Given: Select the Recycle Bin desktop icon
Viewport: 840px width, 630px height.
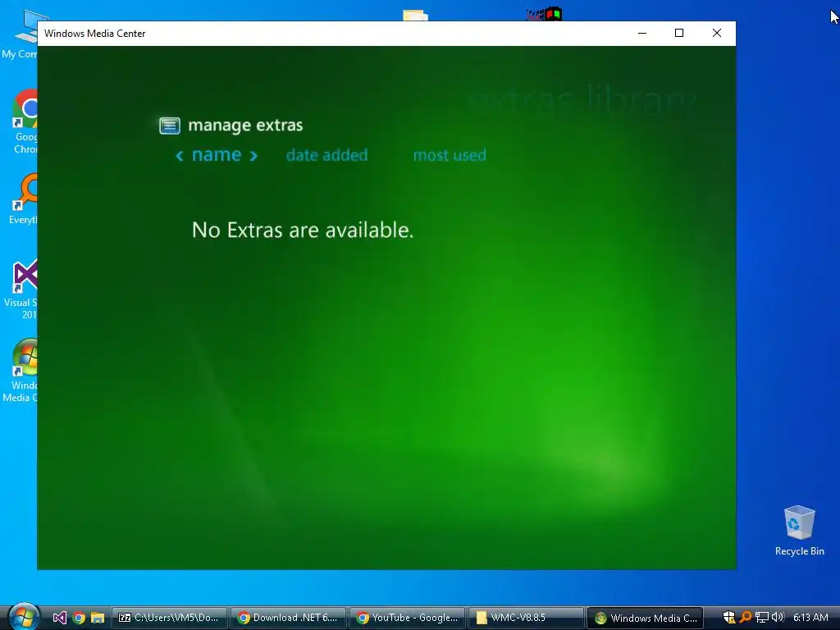Looking at the screenshot, I should pos(799,531).
